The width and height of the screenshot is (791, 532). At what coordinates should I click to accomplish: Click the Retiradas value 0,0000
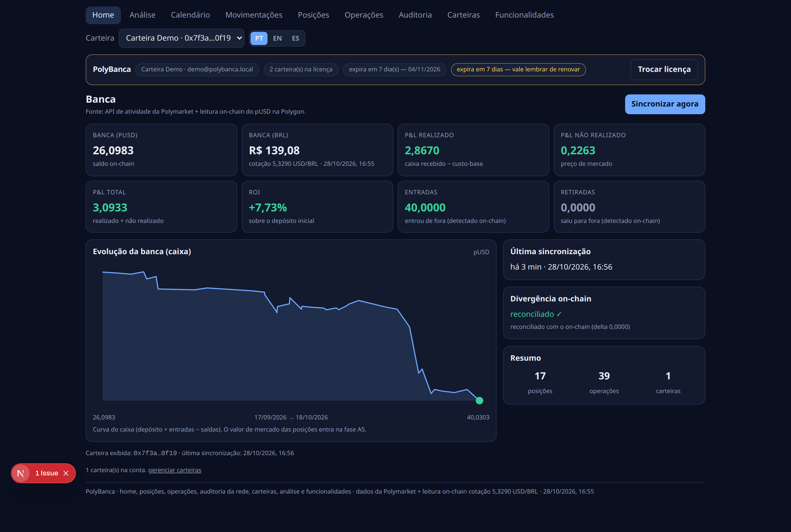click(578, 207)
